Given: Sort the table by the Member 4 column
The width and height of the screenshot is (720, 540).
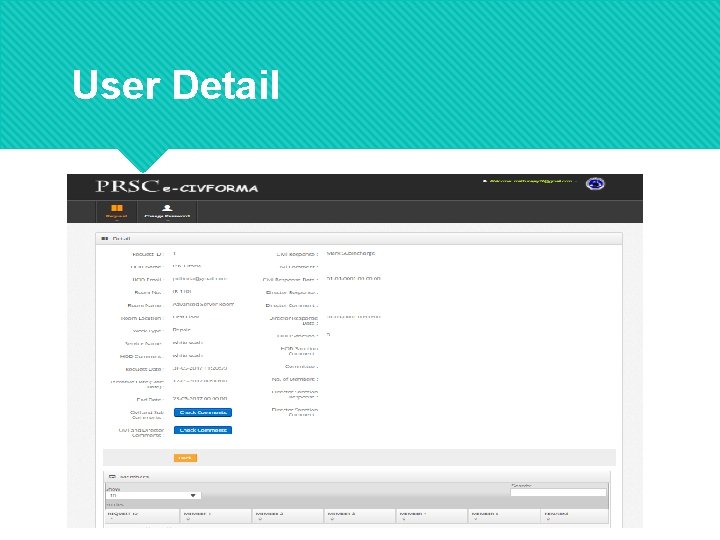Looking at the screenshot, I should click(432, 516).
